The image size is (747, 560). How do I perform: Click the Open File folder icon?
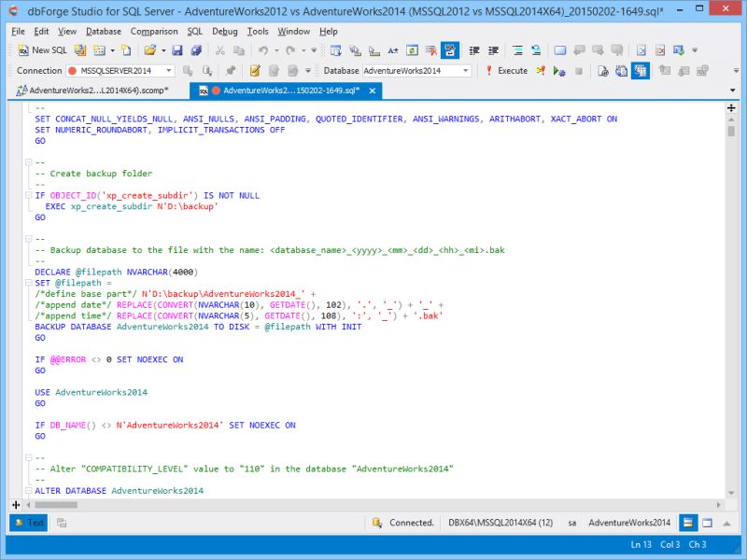pyautogui.click(x=150, y=50)
